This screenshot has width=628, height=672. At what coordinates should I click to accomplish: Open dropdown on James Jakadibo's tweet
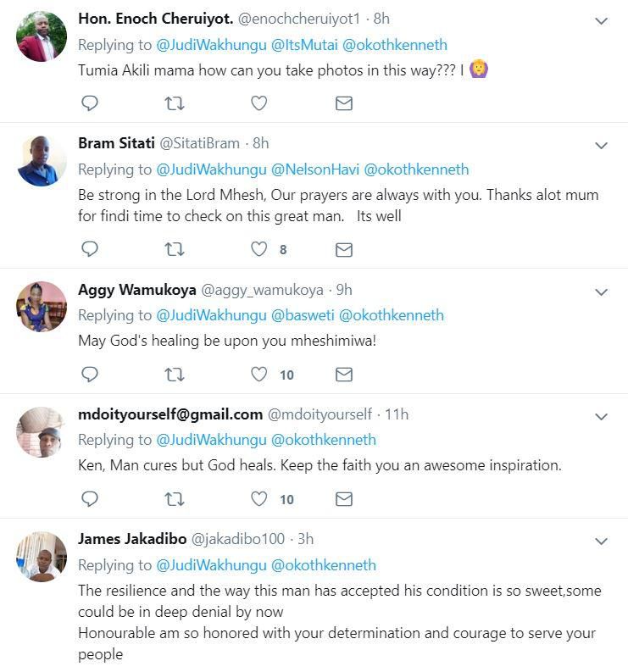[x=601, y=541]
